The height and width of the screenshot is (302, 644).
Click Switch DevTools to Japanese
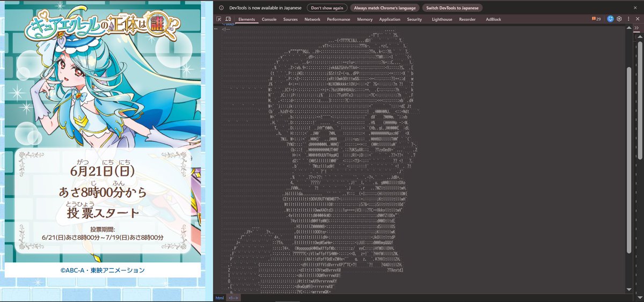453,8
